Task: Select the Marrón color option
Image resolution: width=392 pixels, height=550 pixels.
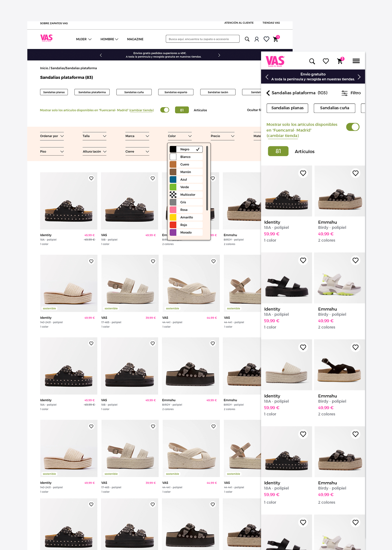Action: (x=186, y=172)
